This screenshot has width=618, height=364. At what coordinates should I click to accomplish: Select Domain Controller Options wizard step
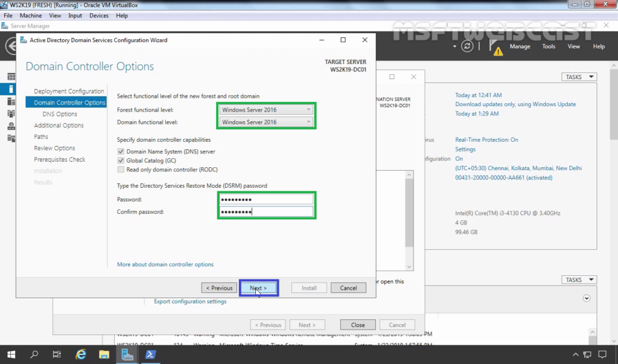click(66, 103)
